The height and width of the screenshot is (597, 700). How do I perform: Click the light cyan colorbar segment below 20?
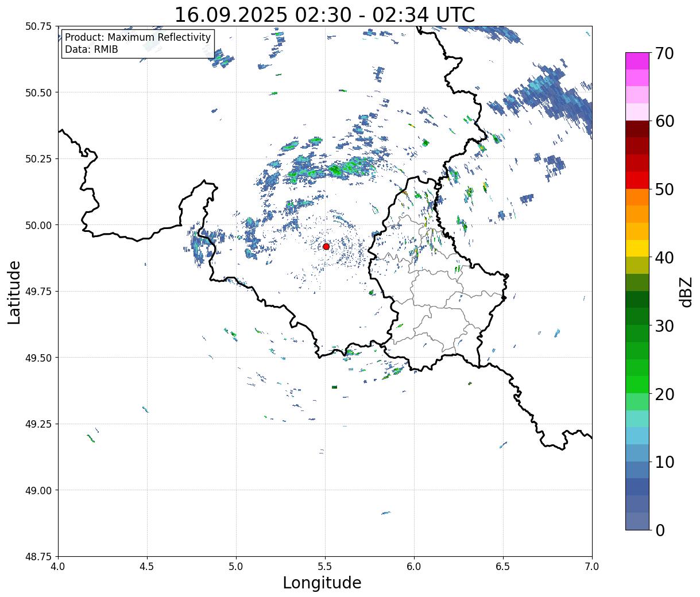click(637, 418)
